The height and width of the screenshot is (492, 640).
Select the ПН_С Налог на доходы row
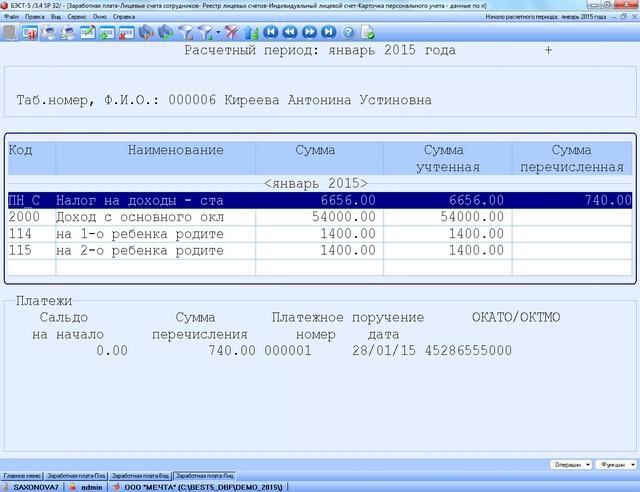pyautogui.click(x=320, y=200)
